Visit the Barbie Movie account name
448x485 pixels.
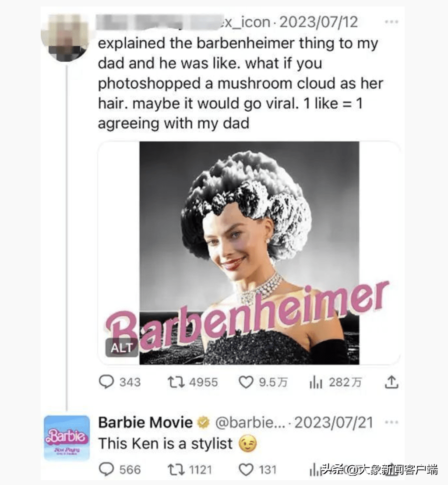(x=145, y=422)
